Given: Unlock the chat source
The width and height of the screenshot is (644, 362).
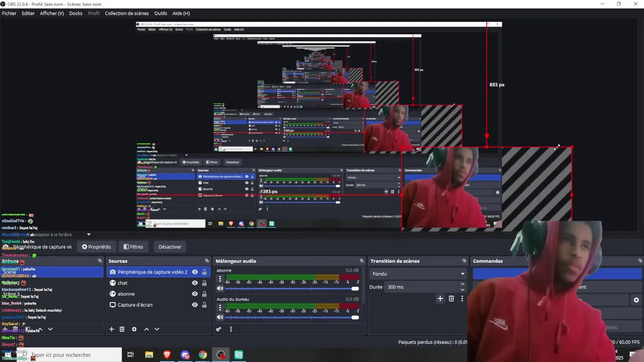Looking at the screenshot, I should (x=204, y=283).
